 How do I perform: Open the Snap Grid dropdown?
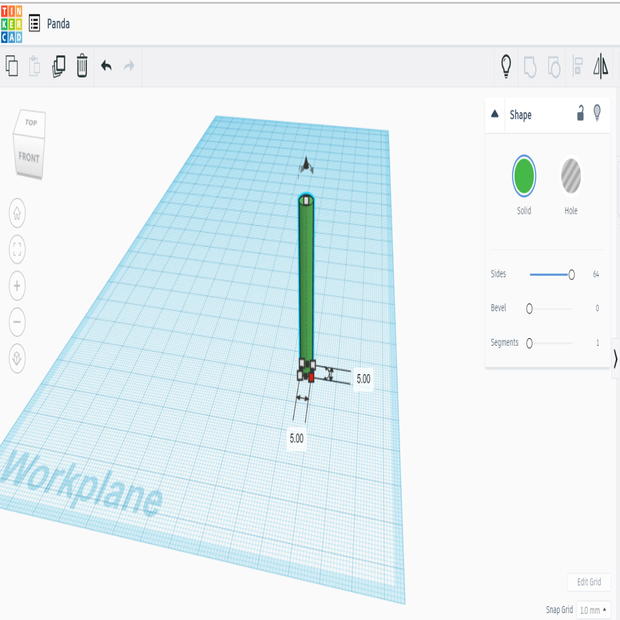pos(593,609)
